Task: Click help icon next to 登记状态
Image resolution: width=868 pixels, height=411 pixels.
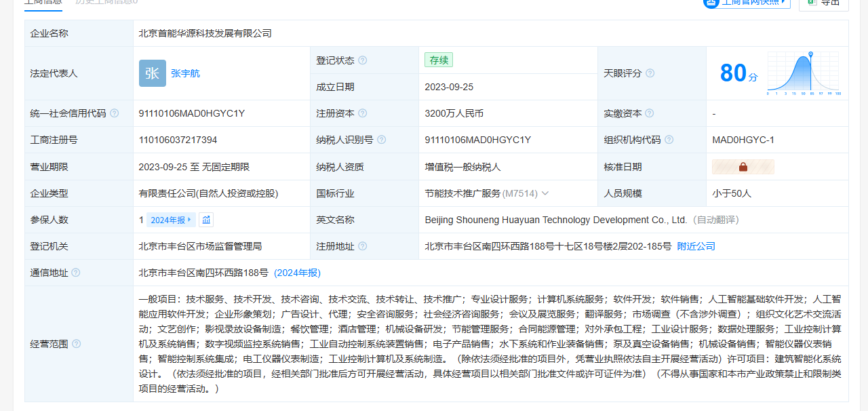Action: click(363, 60)
